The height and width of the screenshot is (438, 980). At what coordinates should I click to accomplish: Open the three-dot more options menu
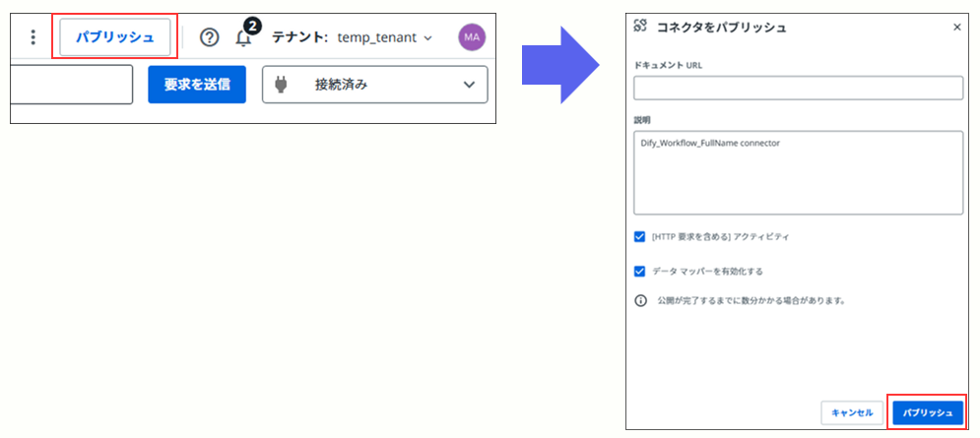click(x=33, y=37)
